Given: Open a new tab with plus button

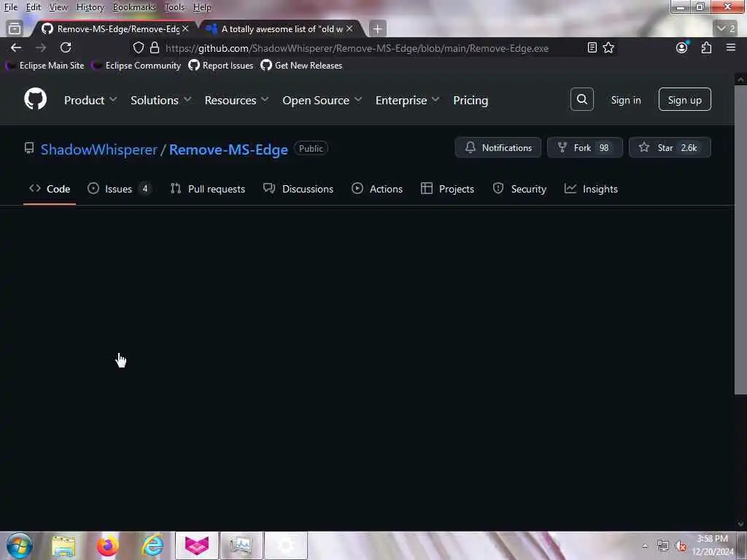Looking at the screenshot, I should tap(377, 29).
